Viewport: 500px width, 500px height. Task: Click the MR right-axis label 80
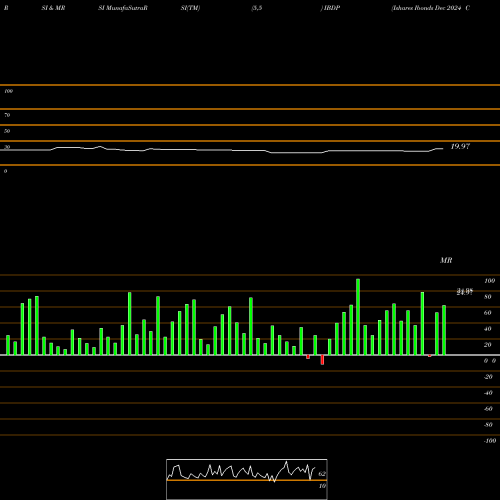click(x=488, y=297)
